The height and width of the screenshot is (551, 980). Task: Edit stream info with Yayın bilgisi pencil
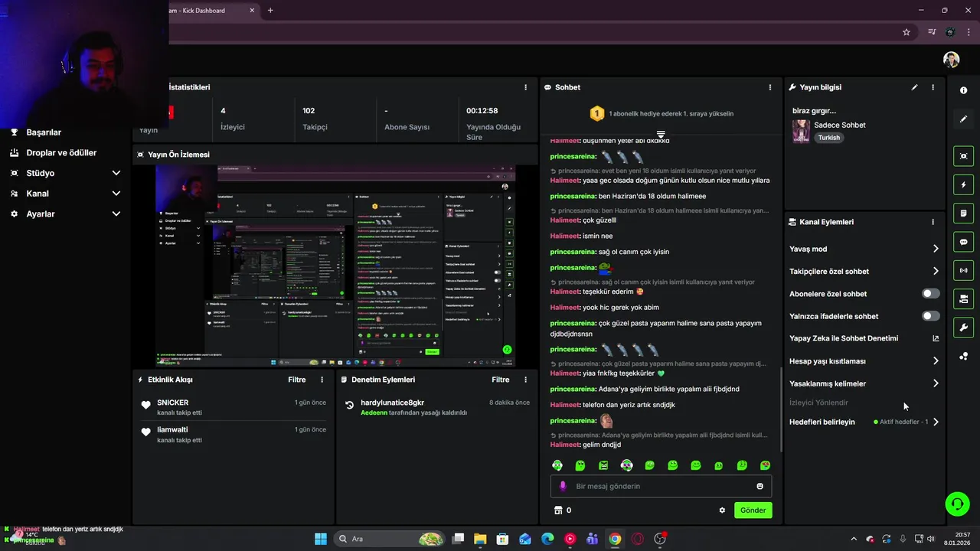[914, 87]
